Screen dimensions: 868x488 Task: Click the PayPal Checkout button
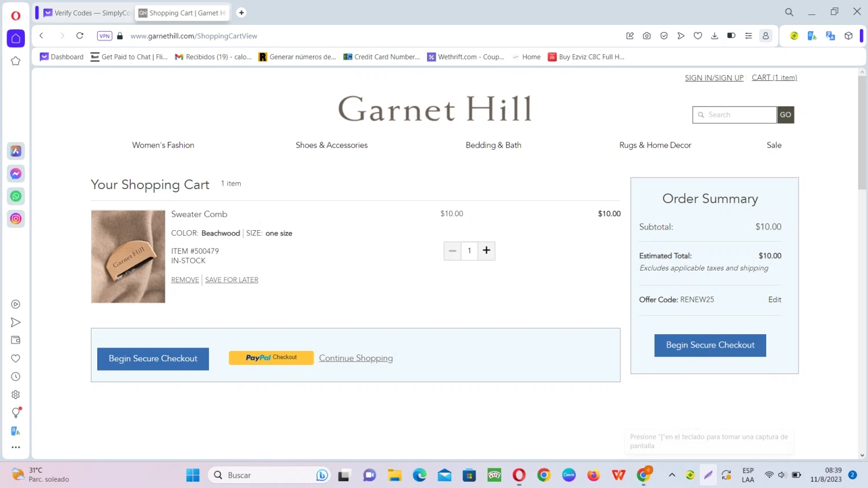pos(271,358)
